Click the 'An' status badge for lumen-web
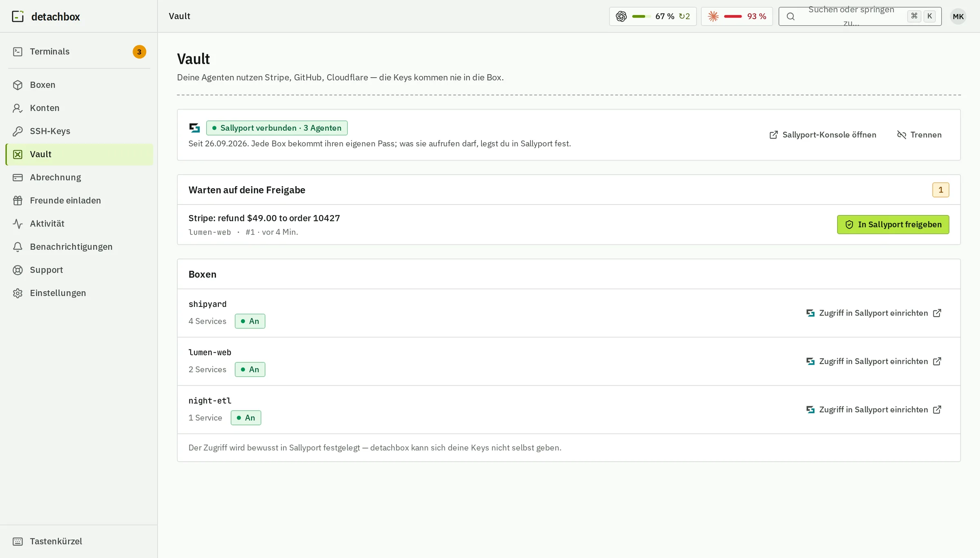The width and height of the screenshot is (980, 558). point(250,369)
